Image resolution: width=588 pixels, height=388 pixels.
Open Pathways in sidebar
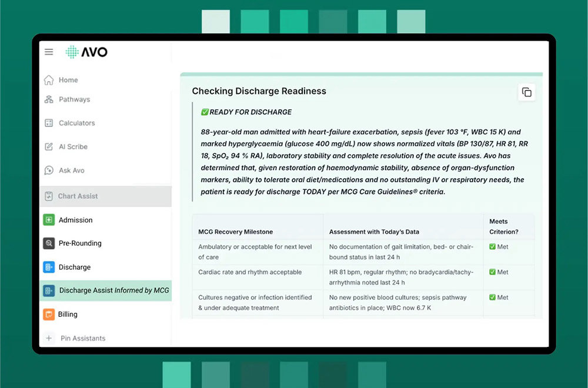pos(74,99)
